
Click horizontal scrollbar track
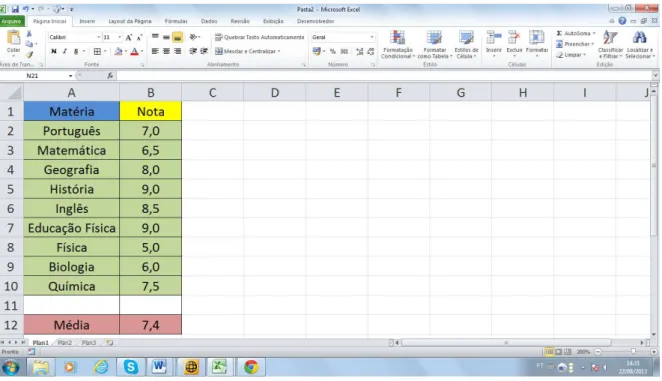pyautogui.click(x=520, y=343)
